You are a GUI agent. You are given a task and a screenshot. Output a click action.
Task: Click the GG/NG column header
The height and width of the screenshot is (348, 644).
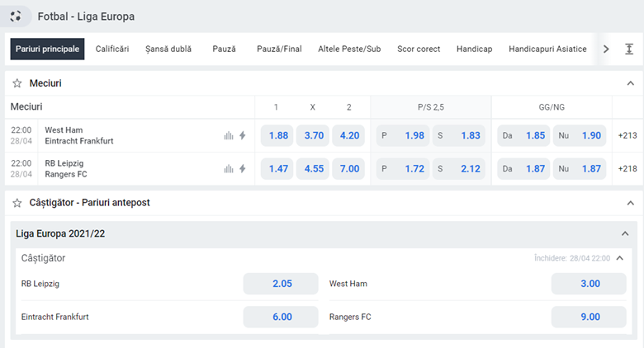coord(552,107)
